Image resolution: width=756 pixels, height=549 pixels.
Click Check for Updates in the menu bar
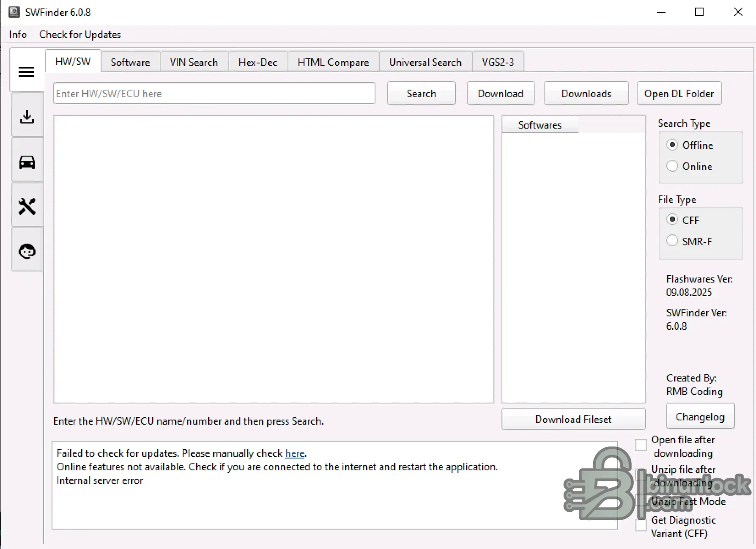[x=79, y=34]
